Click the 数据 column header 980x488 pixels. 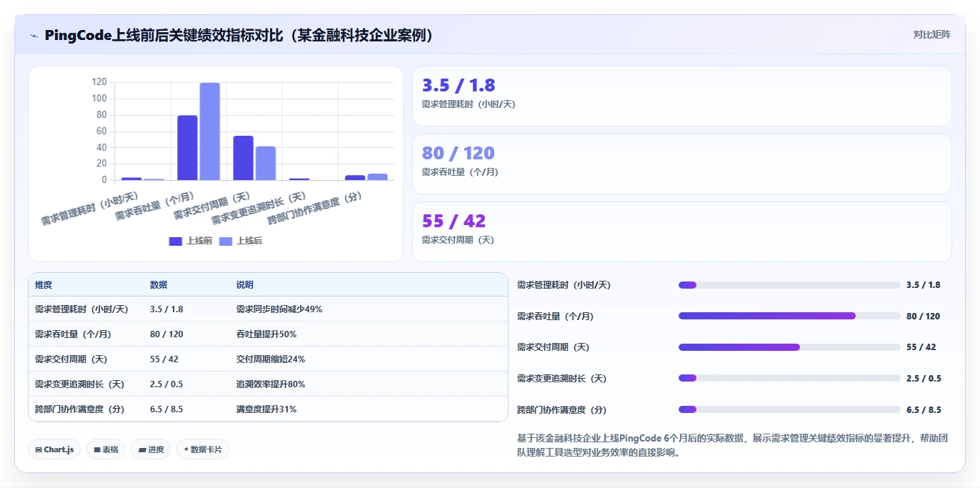pos(159,284)
